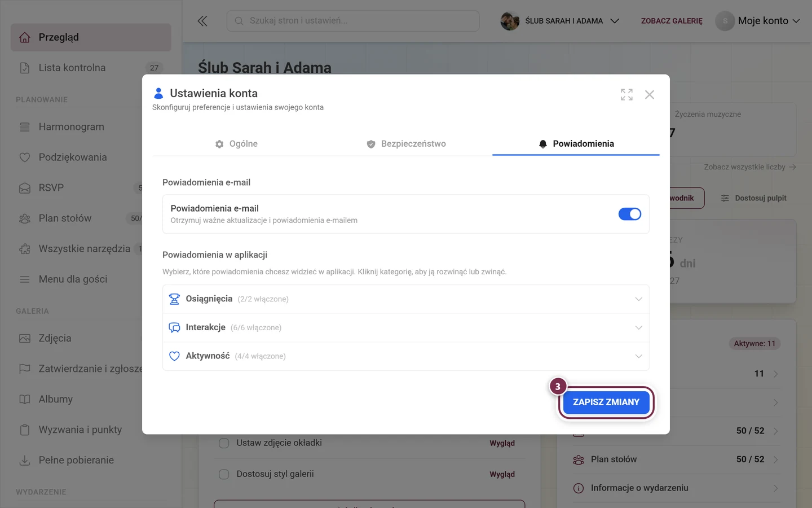Image resolution: width=812 pixels, height=508 pixels.
Task: Close the Ustawienia konta dialog
Action: (650, 94)
